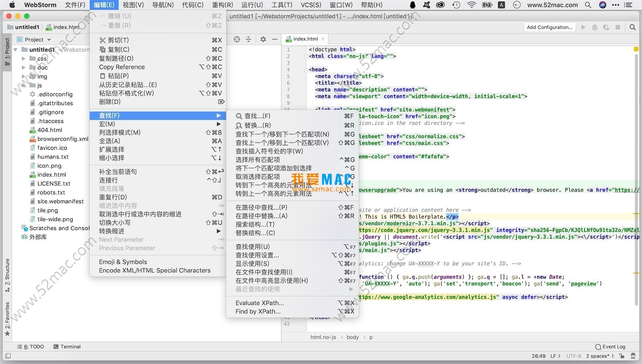Click the Wi-Fi icon in menu bar

472,5
